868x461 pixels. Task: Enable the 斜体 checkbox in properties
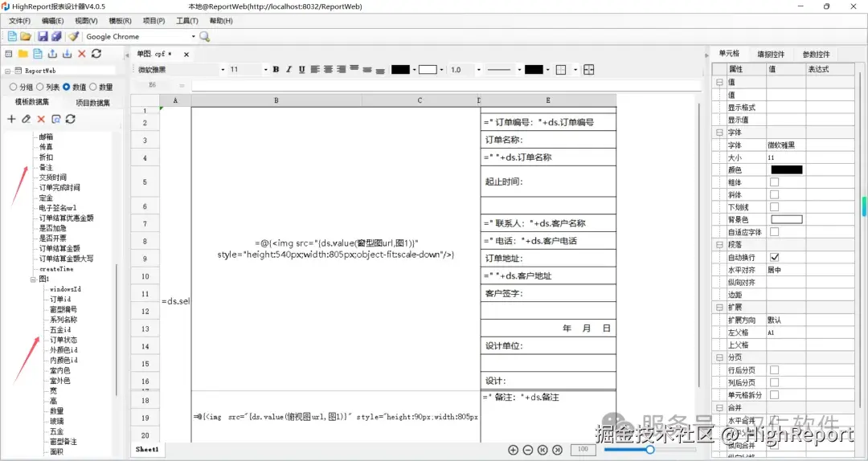[775, 195]
